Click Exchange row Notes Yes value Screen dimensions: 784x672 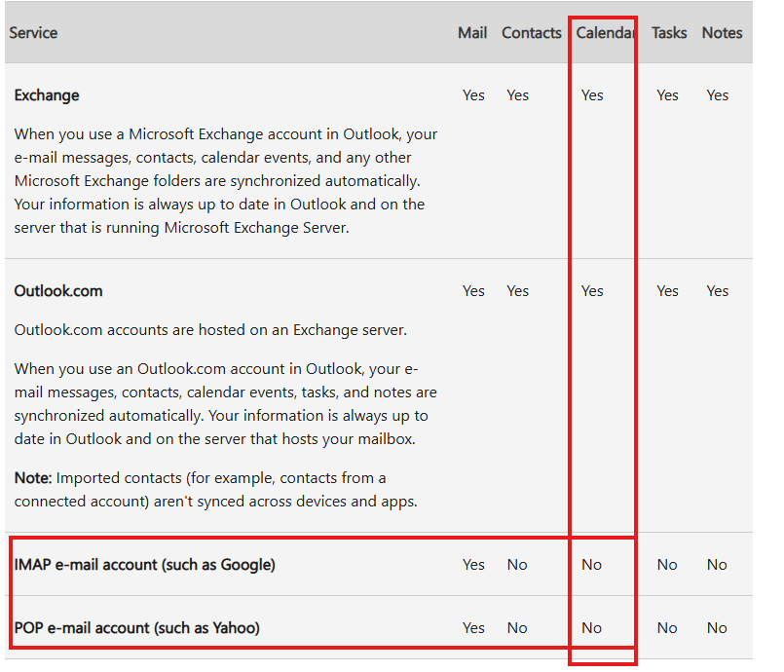pos(718,95)
